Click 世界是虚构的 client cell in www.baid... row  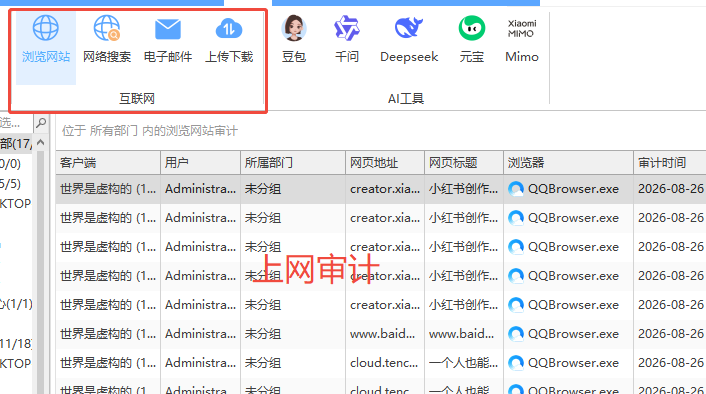pyautogui.click(x=108, y=334)
